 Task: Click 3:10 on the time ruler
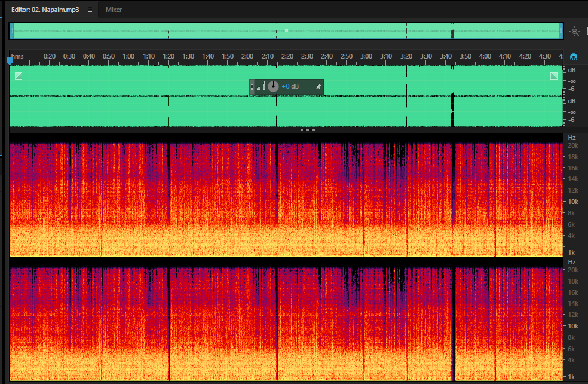[386, 56]
